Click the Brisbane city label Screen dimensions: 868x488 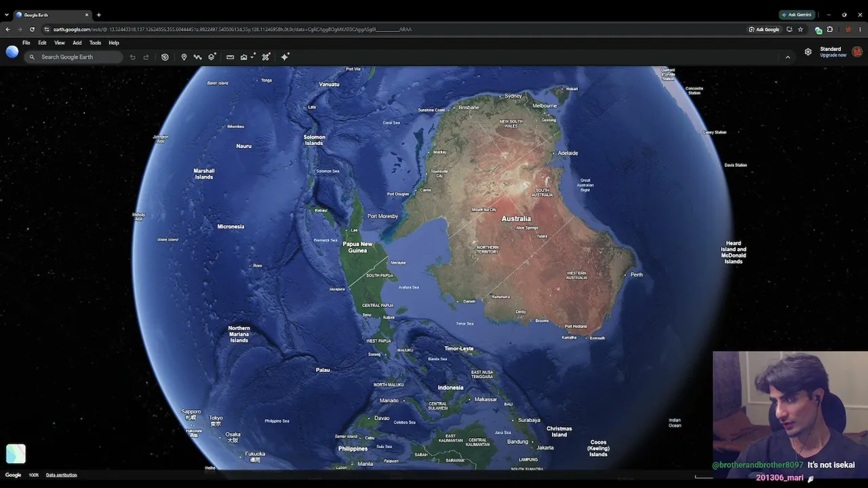point(469,108)
